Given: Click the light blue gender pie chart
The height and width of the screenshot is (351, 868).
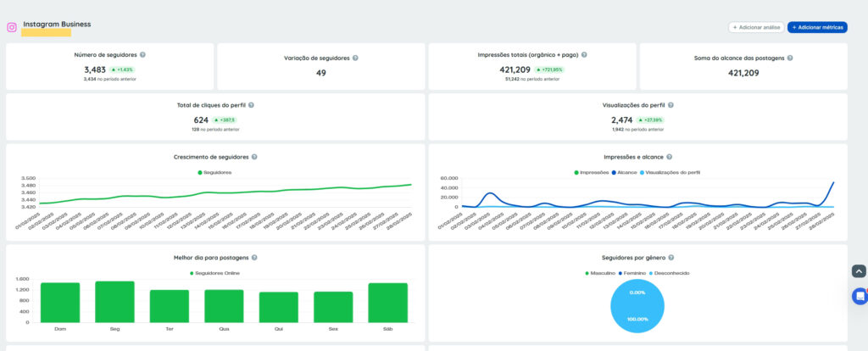Looking at the screenshot, I should pos(637,305).
